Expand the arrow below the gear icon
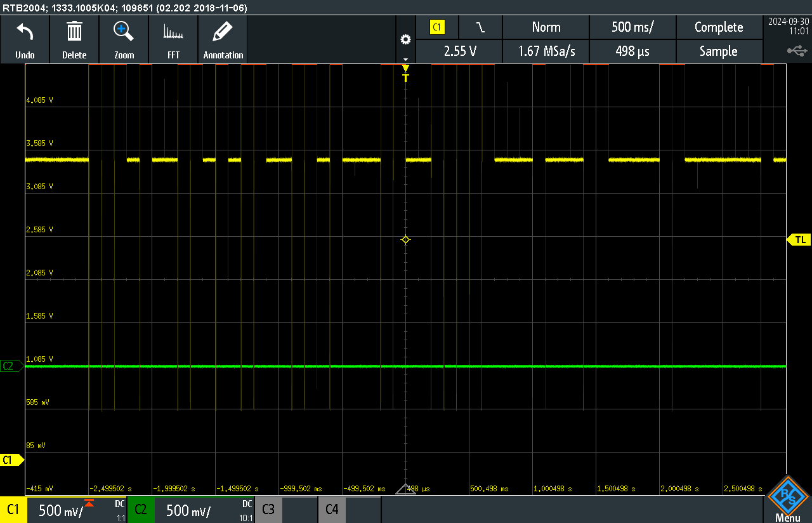 tap(405, 58)
